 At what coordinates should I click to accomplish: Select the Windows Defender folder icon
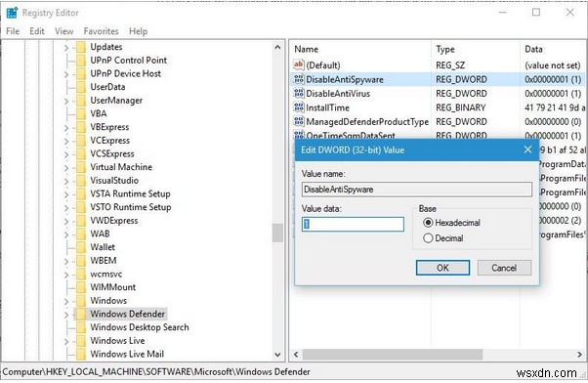(81, 314)
